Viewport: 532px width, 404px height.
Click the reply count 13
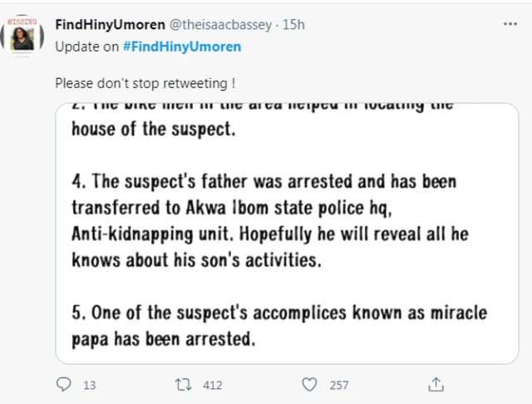pyautogui.click(x=90, y=385)
